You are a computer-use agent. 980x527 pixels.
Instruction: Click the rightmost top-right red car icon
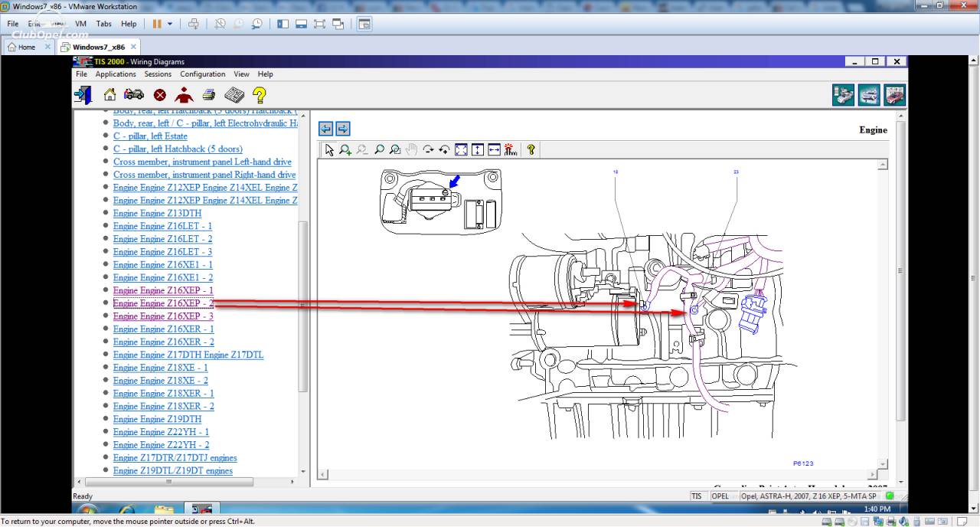coord(895,95)
